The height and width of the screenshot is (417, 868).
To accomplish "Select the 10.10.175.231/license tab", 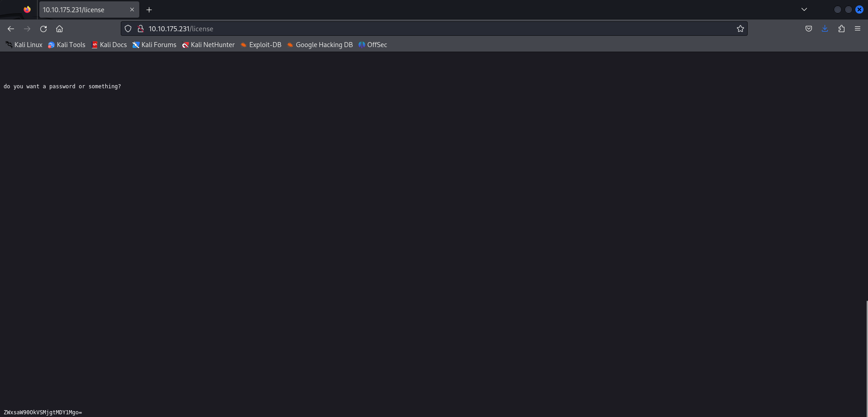I will click(x=89, y=10).
